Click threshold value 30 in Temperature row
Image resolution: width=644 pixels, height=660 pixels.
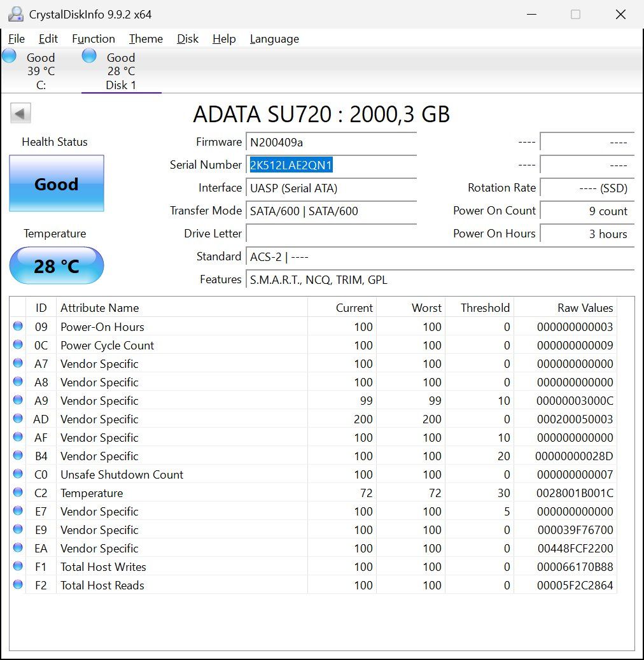pos(503,493)
